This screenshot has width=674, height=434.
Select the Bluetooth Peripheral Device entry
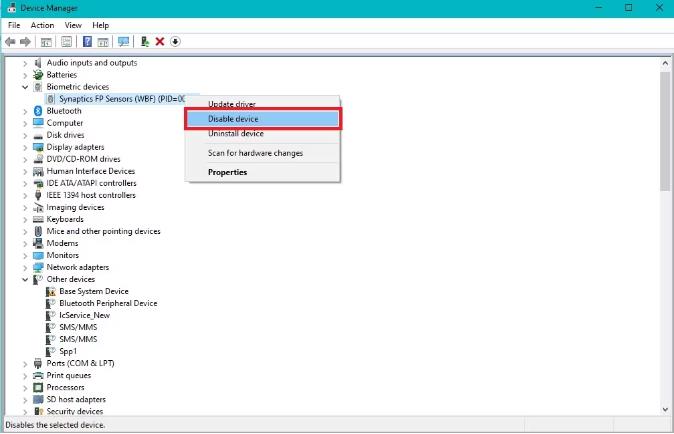pyautogui.click(x=108, y=303)
